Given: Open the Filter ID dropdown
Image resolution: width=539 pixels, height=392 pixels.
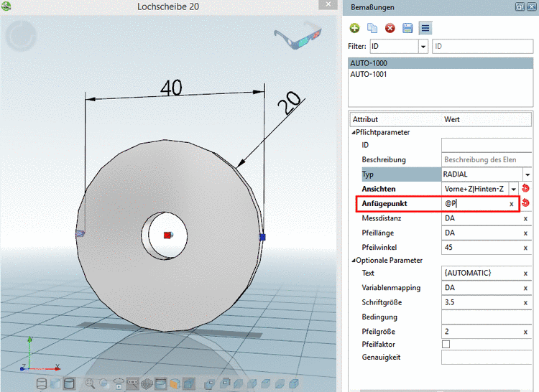Looking at the screenshot, I should (x=423, y=47).
